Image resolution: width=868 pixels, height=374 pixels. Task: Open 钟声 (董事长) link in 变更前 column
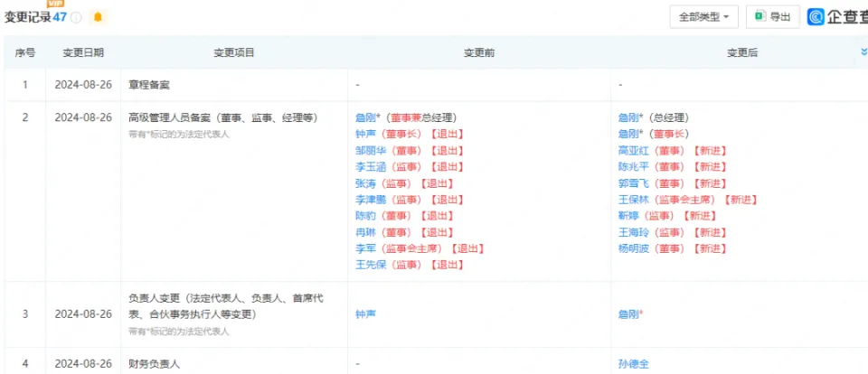[367, 134]
